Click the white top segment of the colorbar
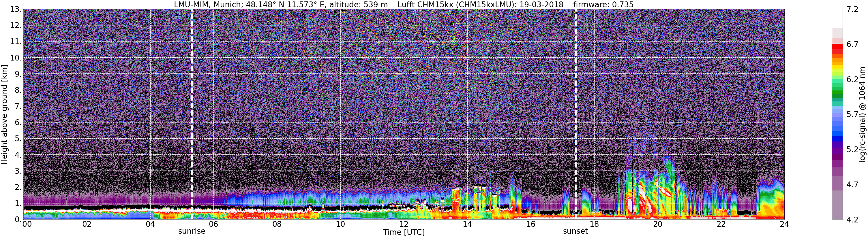This screenshot has width=868, height=238. tap(837, 18)
